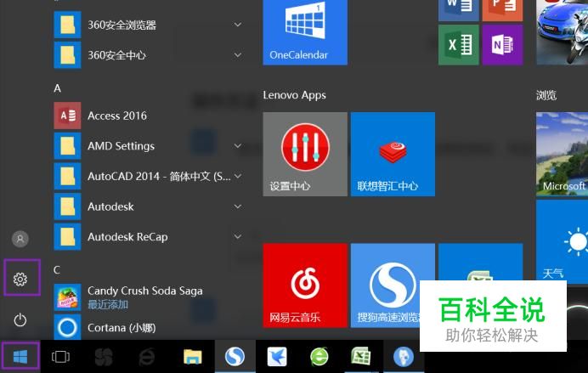
Task: Launch the 网易云音乐 tile
Action: click(305, 285)
